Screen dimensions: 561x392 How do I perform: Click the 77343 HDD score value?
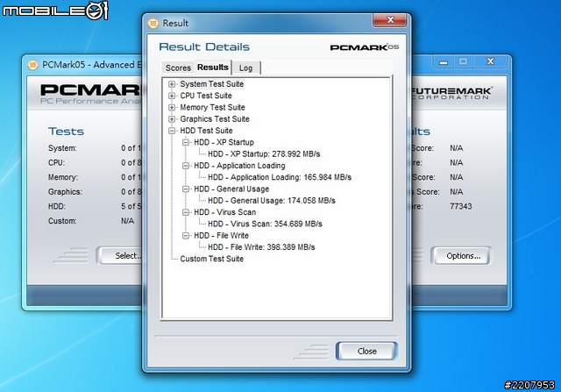point(461,207)
